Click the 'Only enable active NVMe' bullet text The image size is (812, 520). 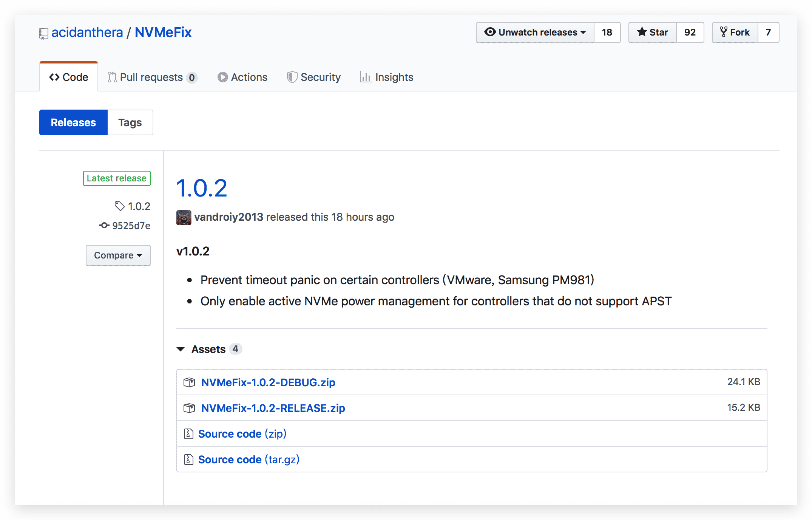pos(436,301)
